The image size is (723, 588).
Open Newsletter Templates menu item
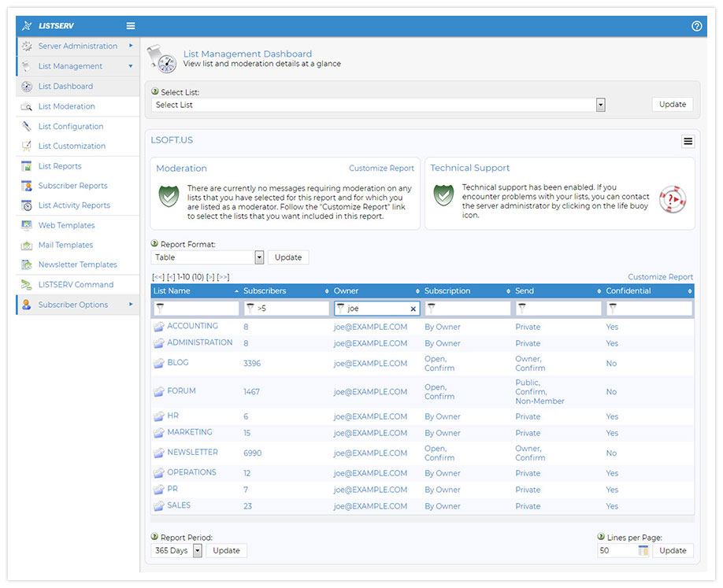pos(78,264)
